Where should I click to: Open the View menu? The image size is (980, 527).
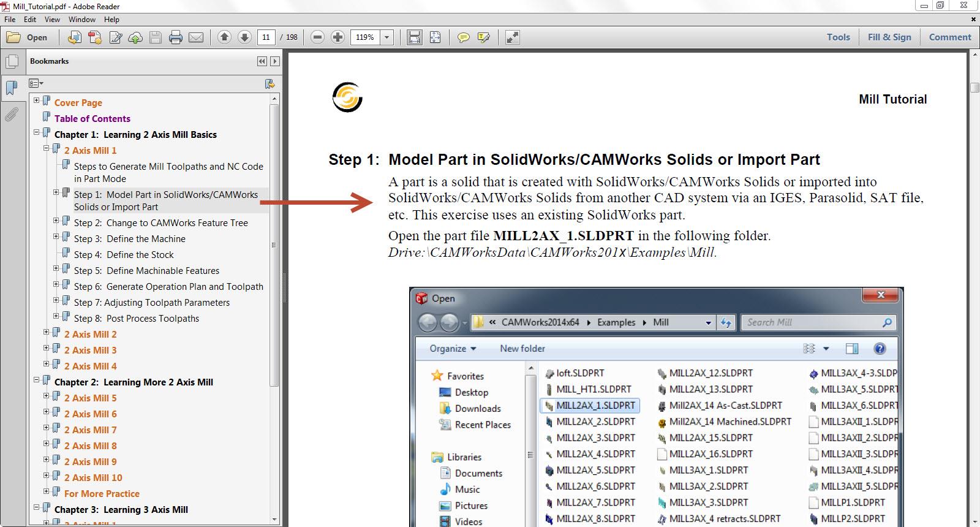point(52,20)
